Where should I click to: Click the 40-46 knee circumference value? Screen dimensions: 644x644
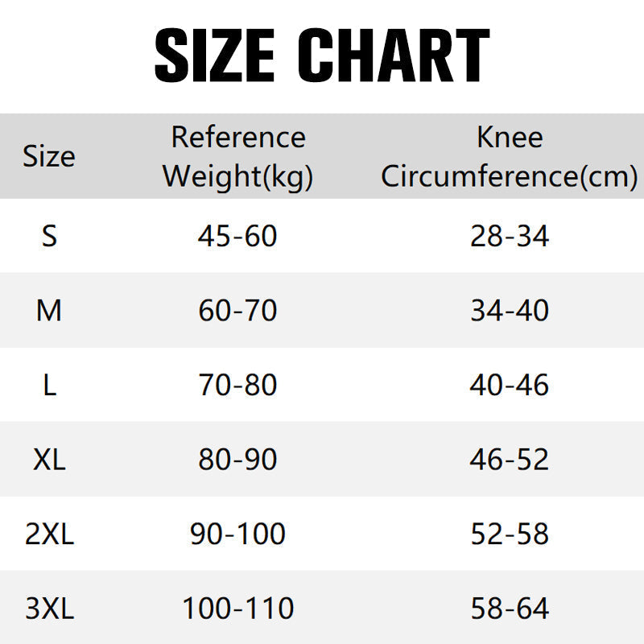tap(510, 385)
